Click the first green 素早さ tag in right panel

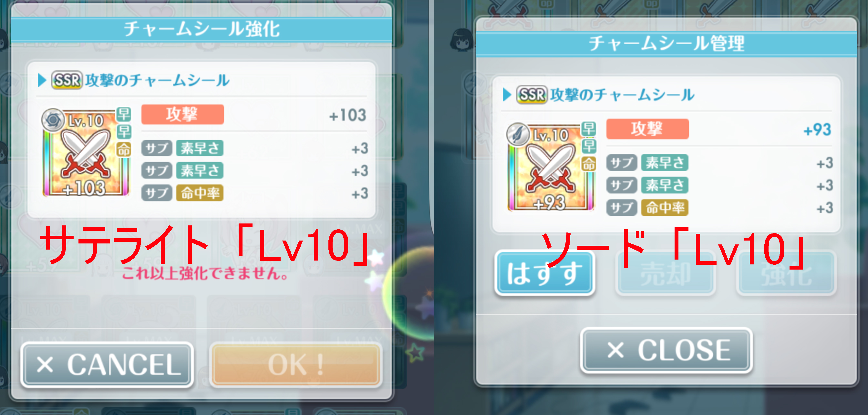[665, 163]
